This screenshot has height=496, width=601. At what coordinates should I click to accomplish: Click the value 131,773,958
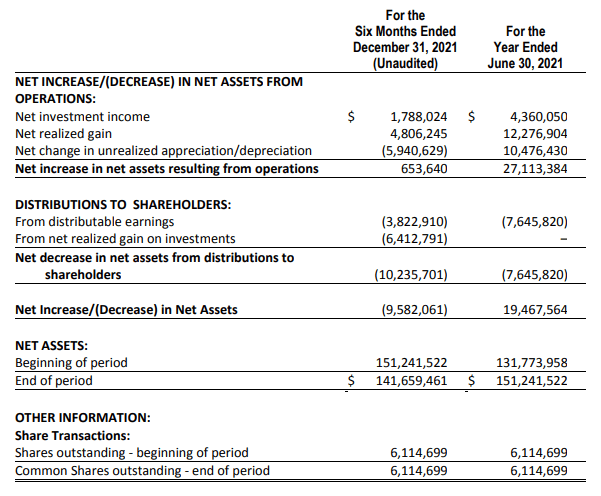coord(532,363)
